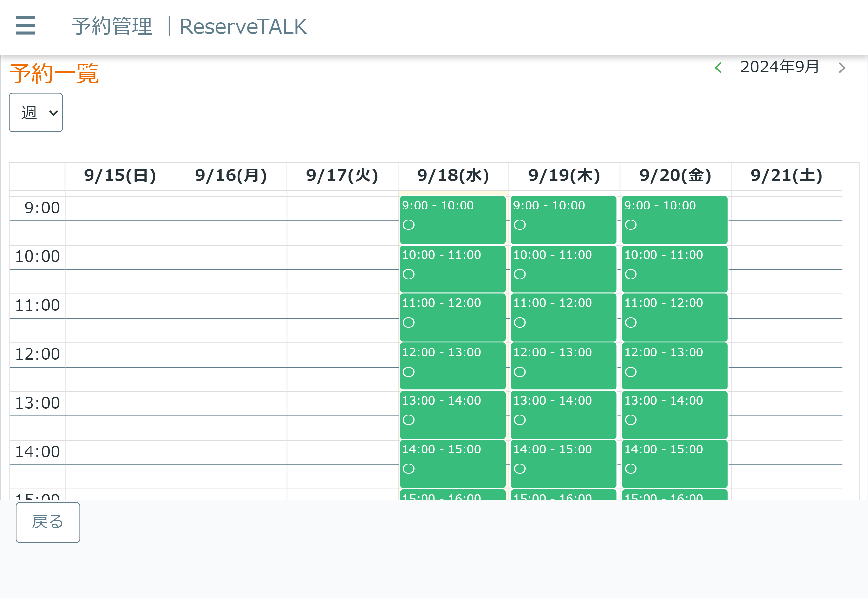Open the hamburger menu icon
Screen dimensions: 868x598
[26, 25]
